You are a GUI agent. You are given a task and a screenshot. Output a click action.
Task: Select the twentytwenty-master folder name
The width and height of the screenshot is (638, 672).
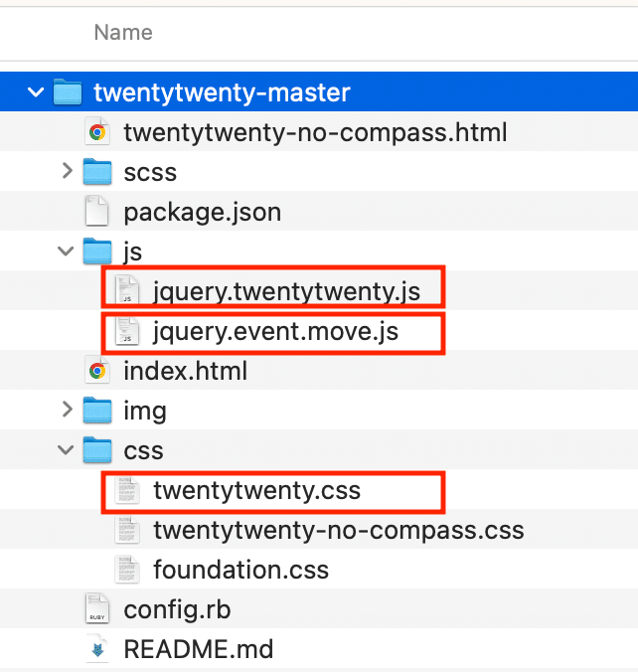[x=222, y=92]
